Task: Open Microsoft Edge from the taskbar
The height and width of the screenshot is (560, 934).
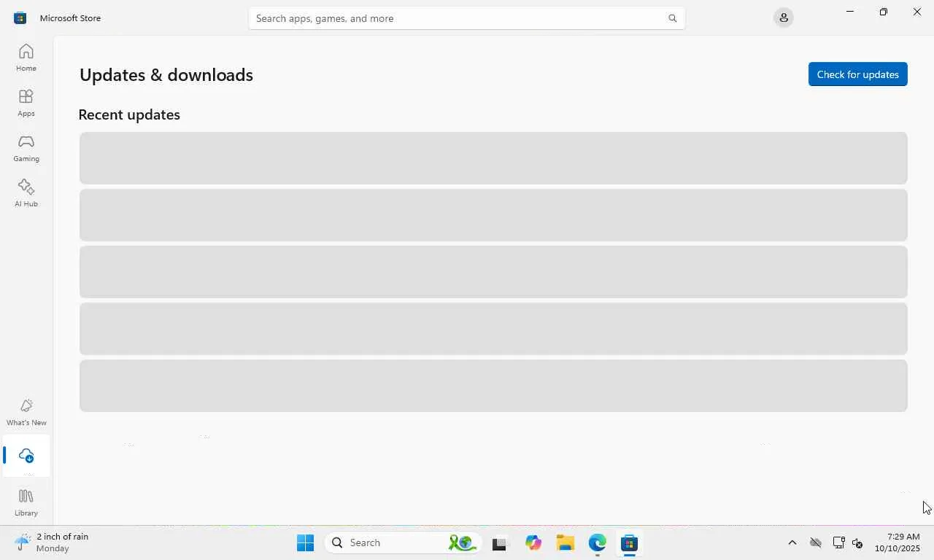Action: pyautogui.click(x=598, y=542)
